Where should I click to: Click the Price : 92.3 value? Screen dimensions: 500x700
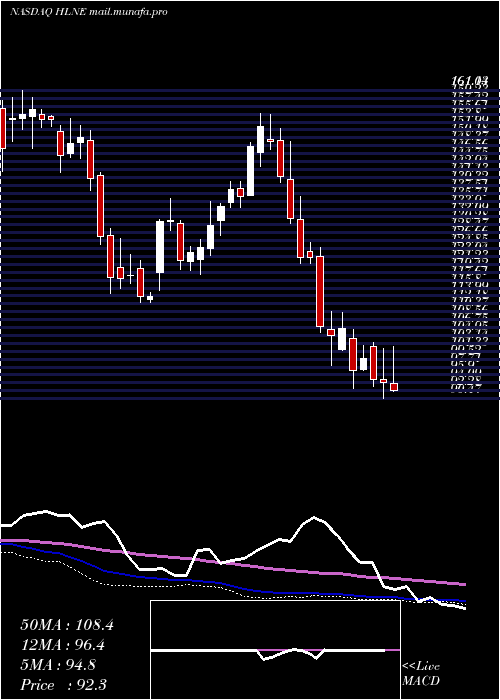[63, 685]
